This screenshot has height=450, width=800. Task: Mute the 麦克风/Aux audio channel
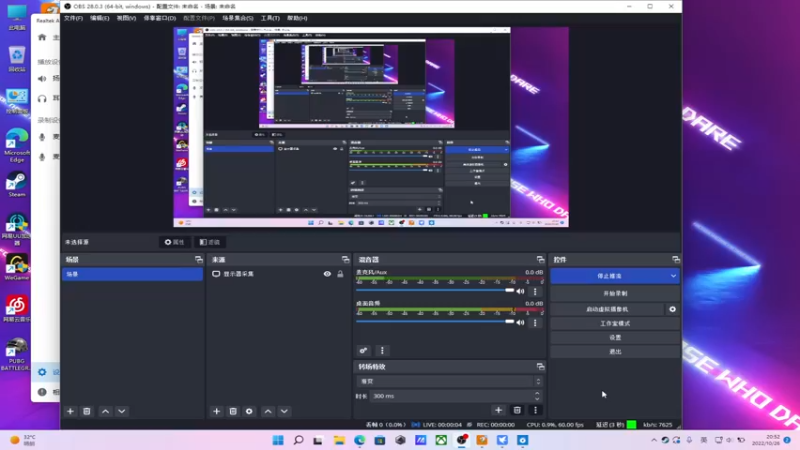(x=520, y=291)
